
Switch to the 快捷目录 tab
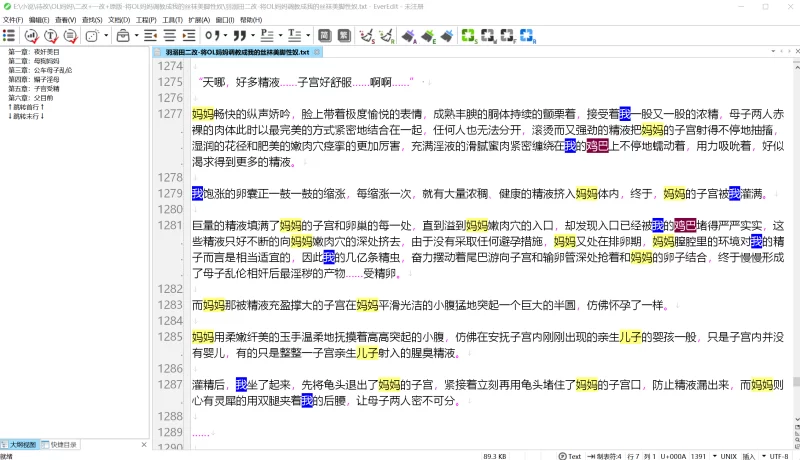coord(62,444)
